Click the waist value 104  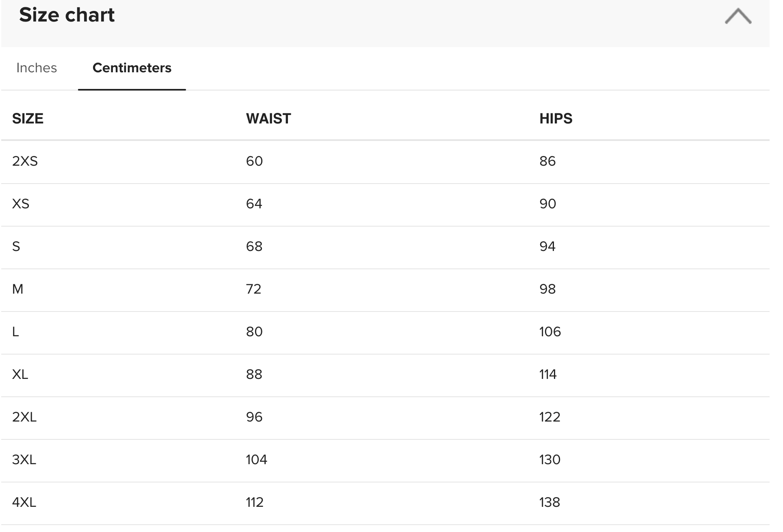pyautogui.click(x=257, y=460)
